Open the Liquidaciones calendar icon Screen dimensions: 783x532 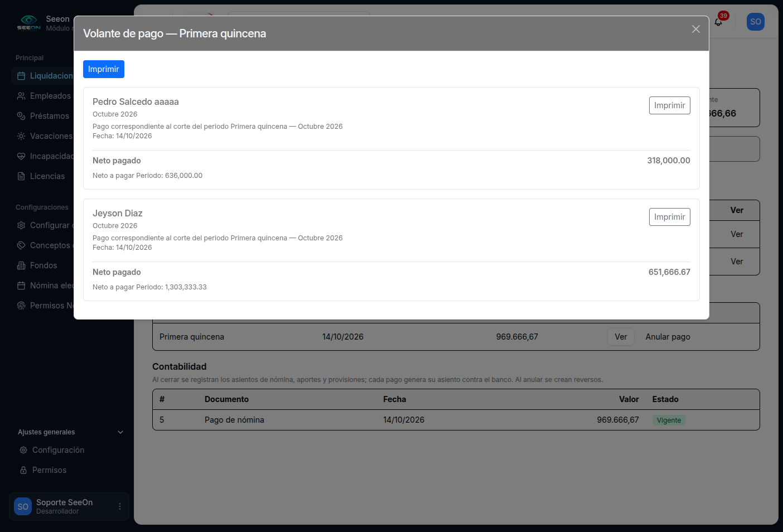click(x=21, y=76)
